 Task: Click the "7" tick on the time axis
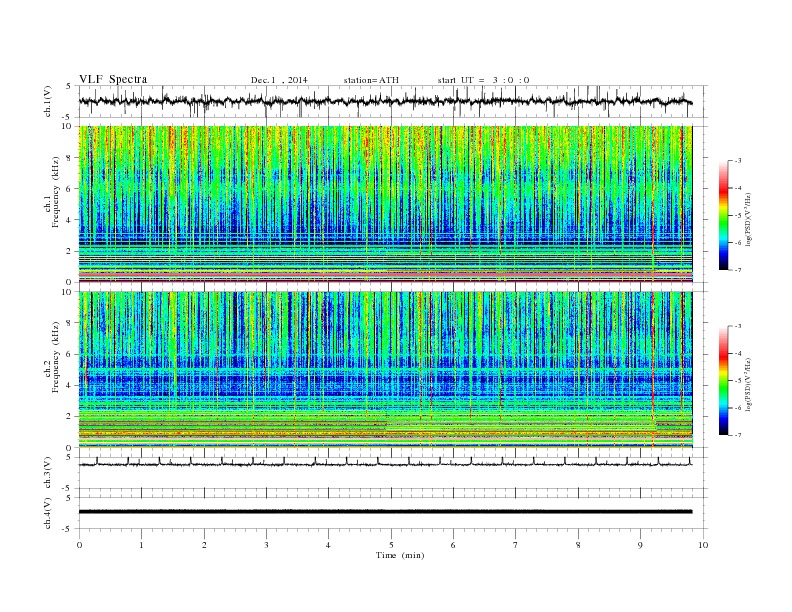coord(516,545)
